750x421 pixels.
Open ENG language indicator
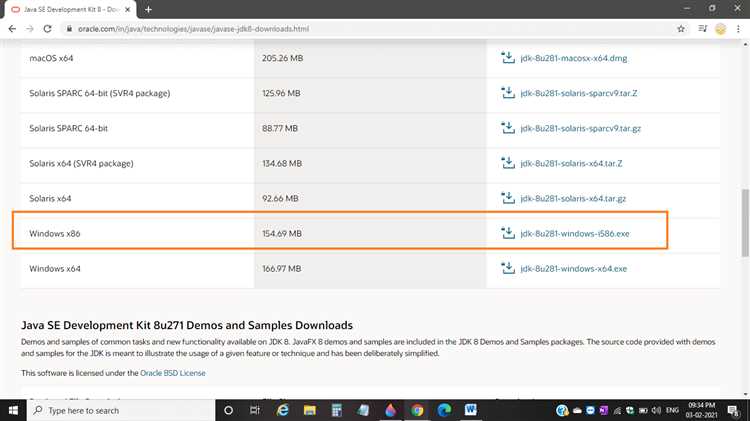point(672,410)
